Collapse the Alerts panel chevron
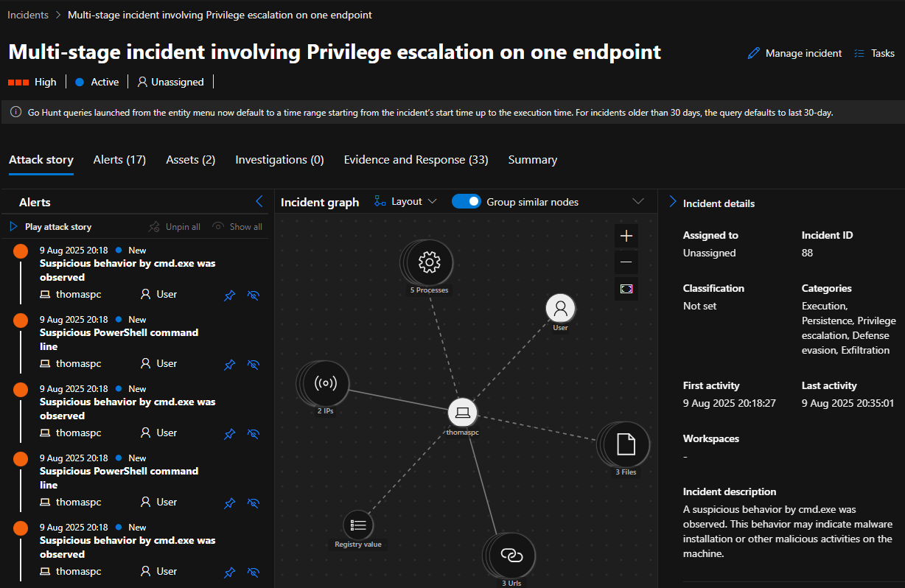The image size is (905, 588). pos(259,201)
